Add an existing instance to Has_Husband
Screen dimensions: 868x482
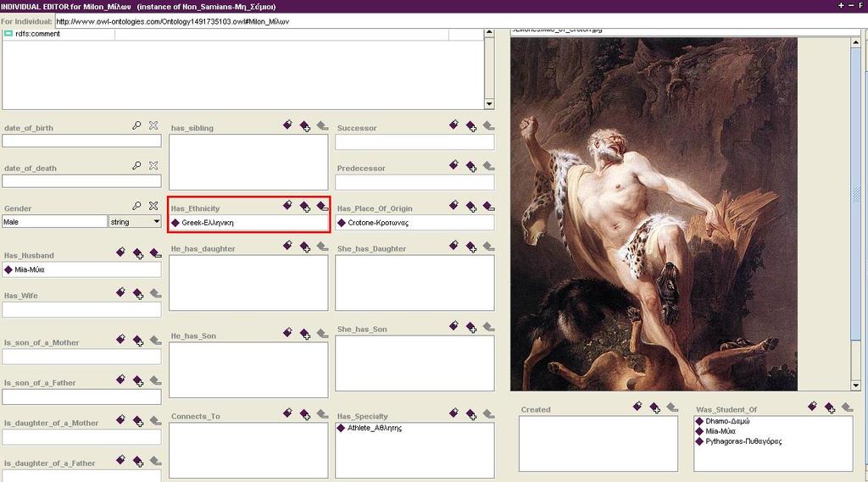pyautogui.click(x=138, y=254)
